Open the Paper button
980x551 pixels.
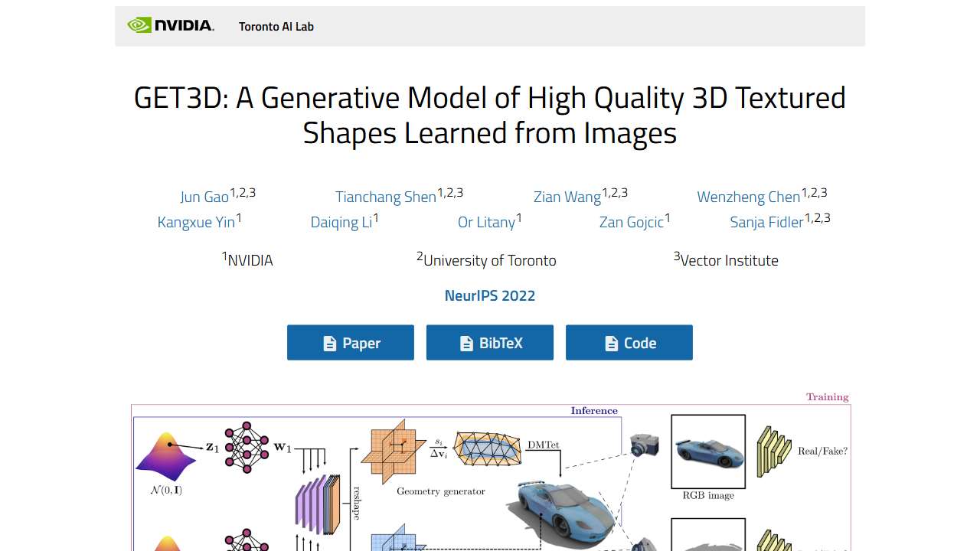point(351,343)
